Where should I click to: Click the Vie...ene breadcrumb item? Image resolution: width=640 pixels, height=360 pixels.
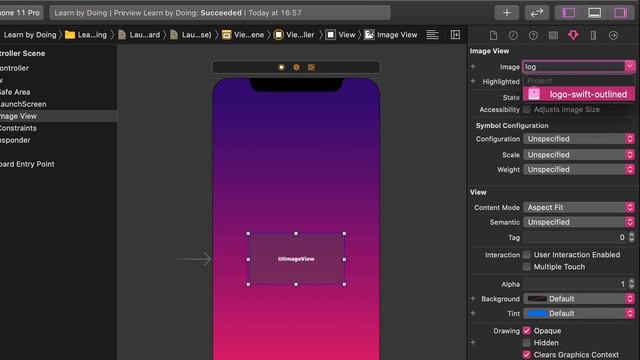coord(243,35)
